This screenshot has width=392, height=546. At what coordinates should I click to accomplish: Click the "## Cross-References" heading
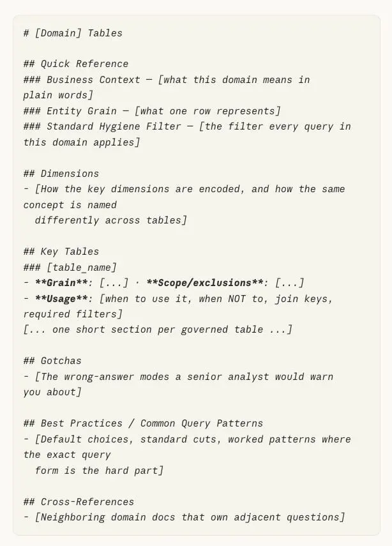pyautogui.click(x=79, y=502)
